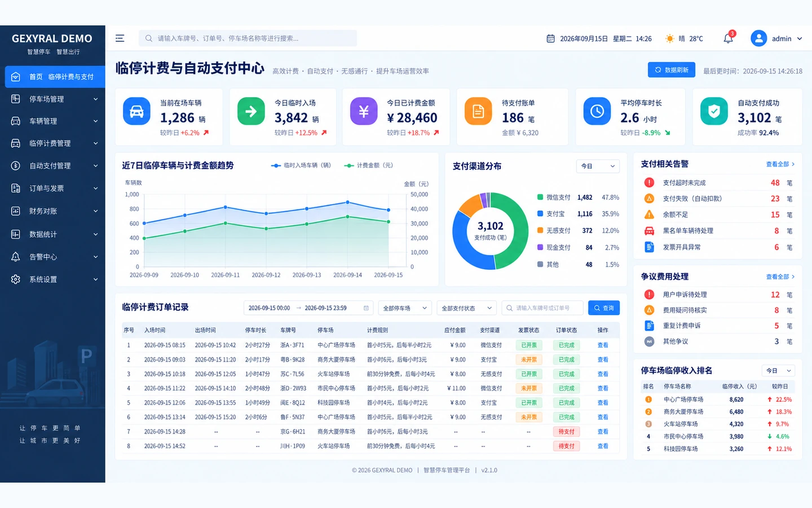This screenshot has width=812, height=508.
Task: Click the green arrow icon on 今日临时入场 card
Action: (x=251, y=111)
